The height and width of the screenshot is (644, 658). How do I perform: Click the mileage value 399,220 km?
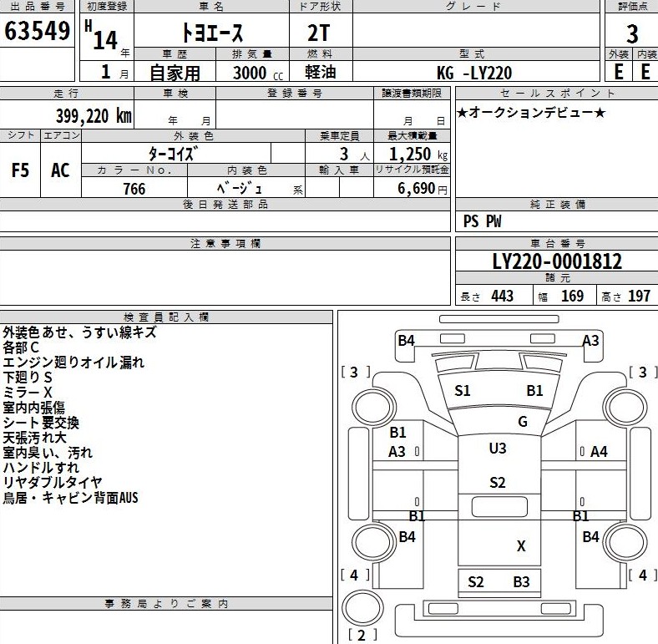click(x=94, y=116)
